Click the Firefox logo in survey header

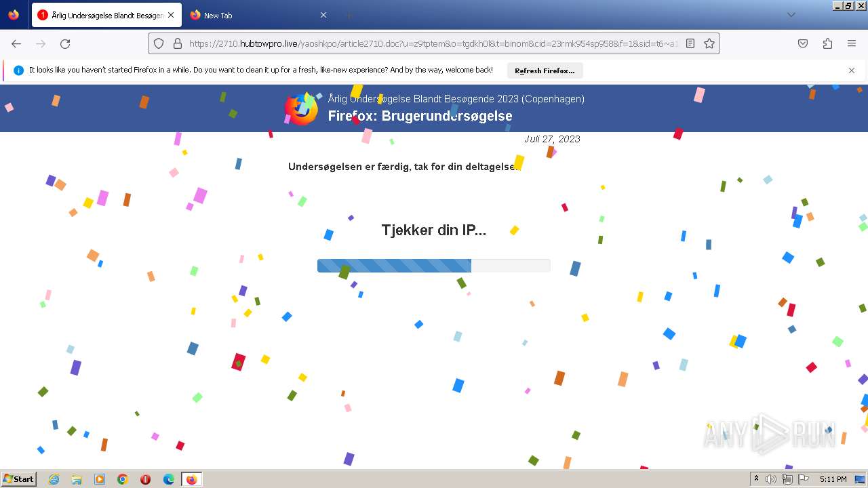tap(301, 108)
